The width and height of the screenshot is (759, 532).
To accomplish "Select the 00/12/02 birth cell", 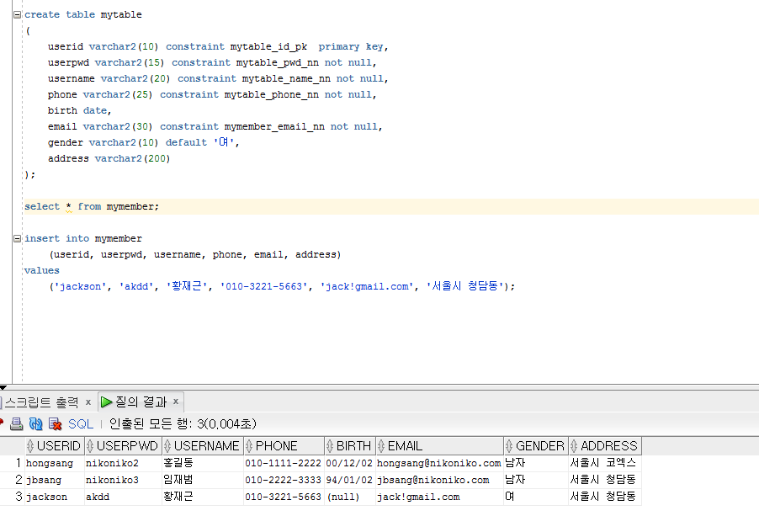I will [x=350, y=463].
